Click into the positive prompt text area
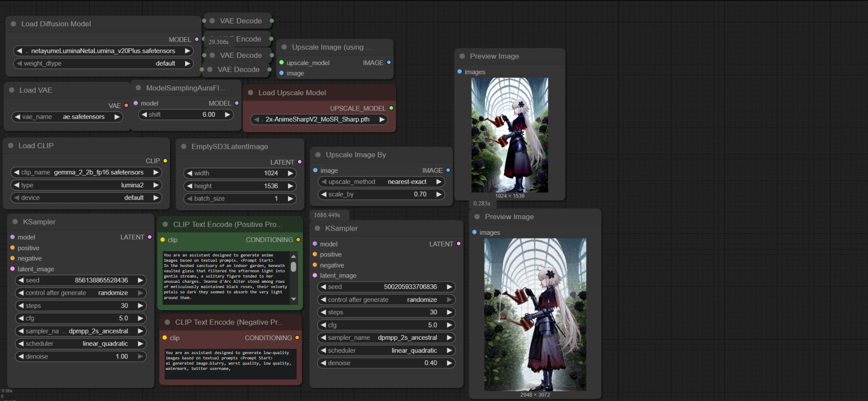 (x=226, y=277)
